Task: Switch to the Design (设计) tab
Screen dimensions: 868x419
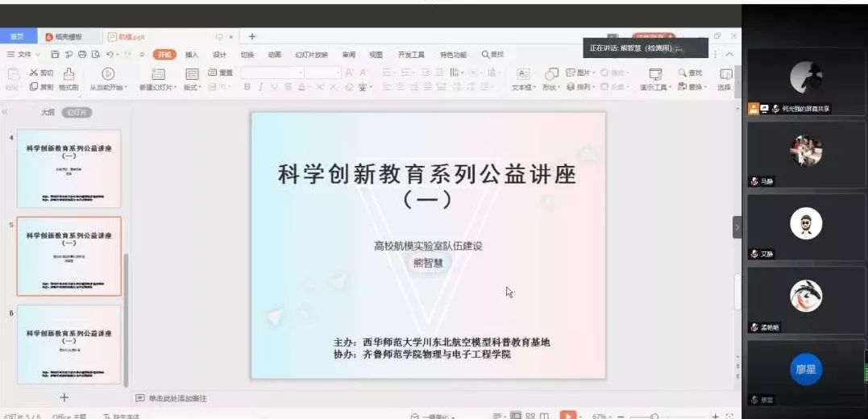Action: click(219, 55)
